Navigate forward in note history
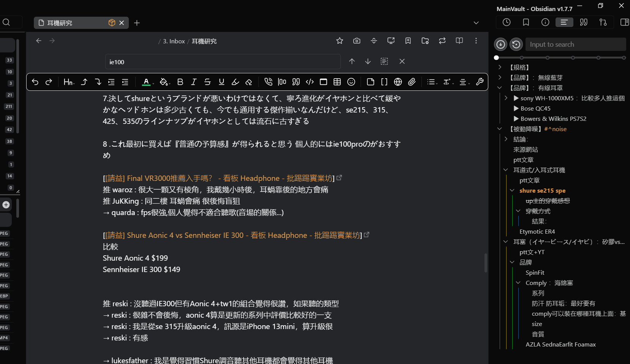The width and height of the screenshot is (630, 364). [x=52, y=41]
